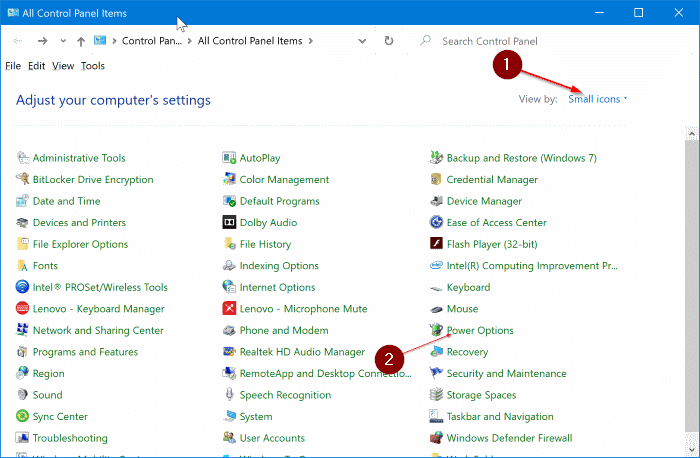Open the Ease of Access Center icon
Viewport: 700px width, 458px height.
coord(436,222)
